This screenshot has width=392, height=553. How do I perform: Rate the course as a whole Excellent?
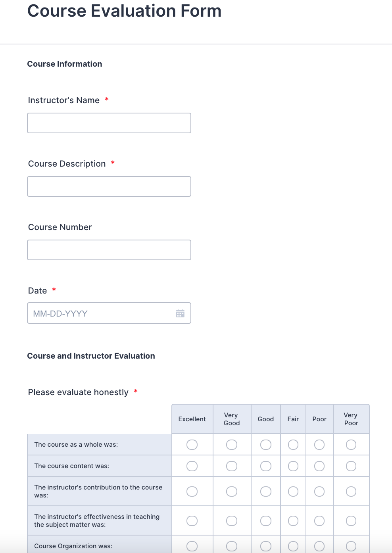(x=192, y=445)
